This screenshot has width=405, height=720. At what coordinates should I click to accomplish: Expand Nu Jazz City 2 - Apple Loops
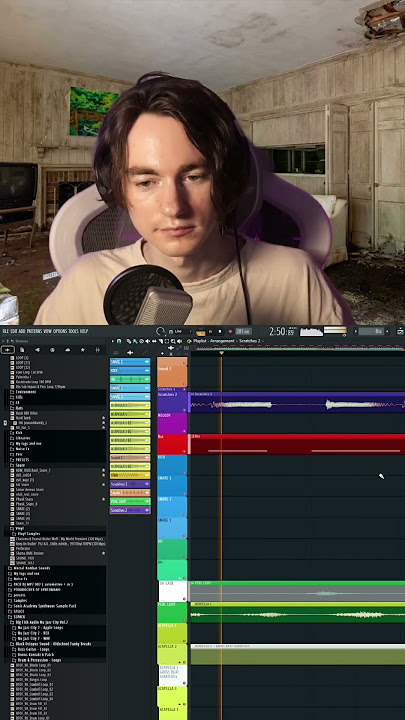point(39,627)
